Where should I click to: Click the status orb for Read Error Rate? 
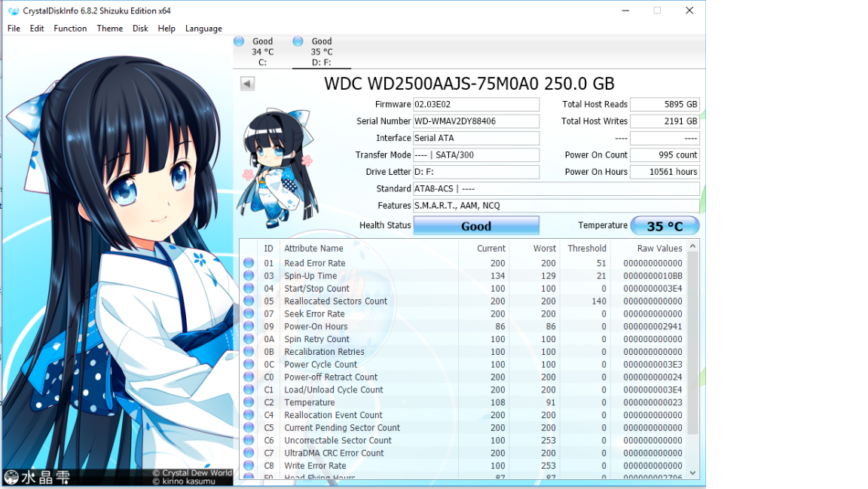coord(249,263)
